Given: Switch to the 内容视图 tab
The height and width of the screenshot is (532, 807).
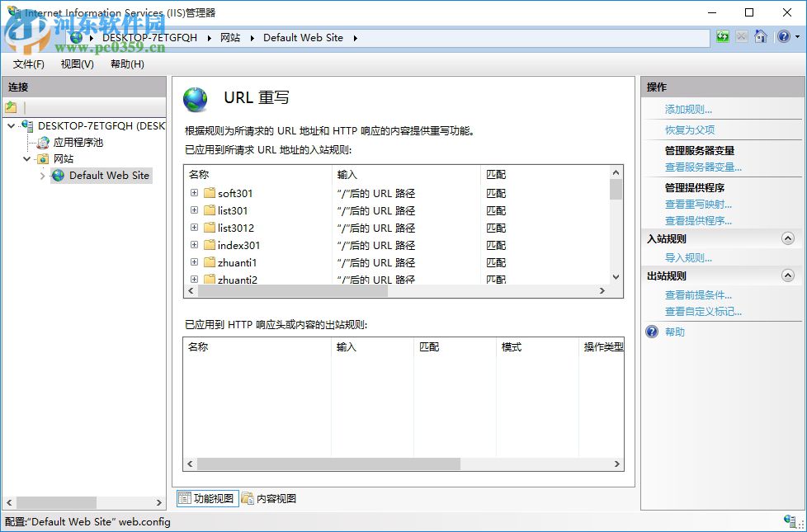Looking at the screenshot, I should 268,497.
